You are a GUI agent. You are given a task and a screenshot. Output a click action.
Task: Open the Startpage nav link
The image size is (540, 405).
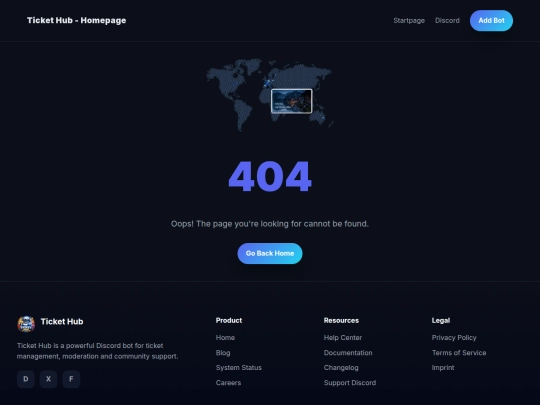pos(409,21)
